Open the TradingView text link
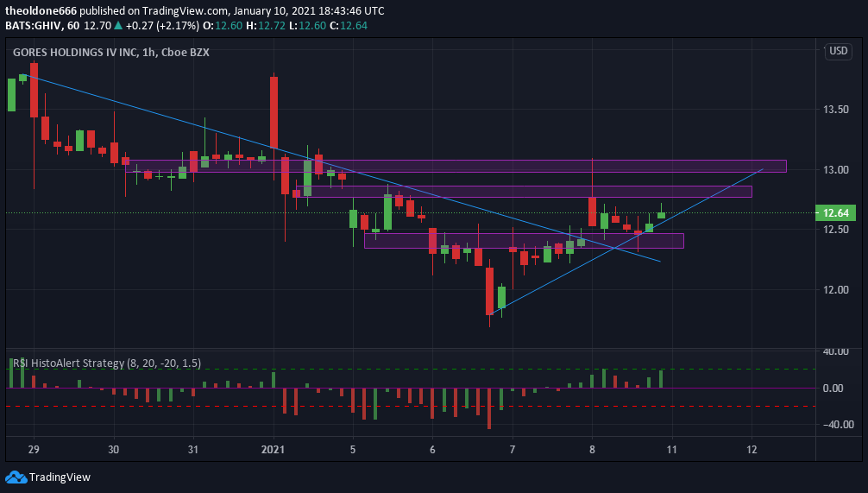868x493 pixels. pyautogui.click(x=60, y=477)
